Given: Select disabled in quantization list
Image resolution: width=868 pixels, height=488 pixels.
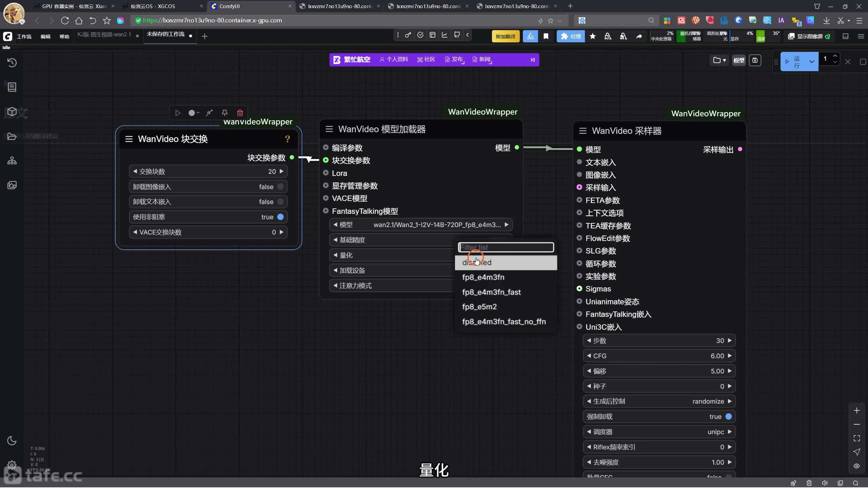Looking at the screenshot, I should pos(506,263).
